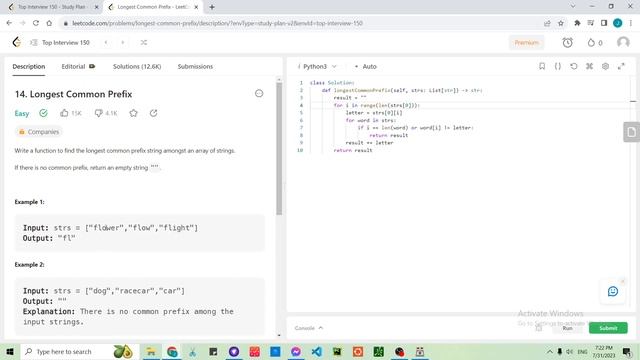Click the taskbar search box

point(79,351)
